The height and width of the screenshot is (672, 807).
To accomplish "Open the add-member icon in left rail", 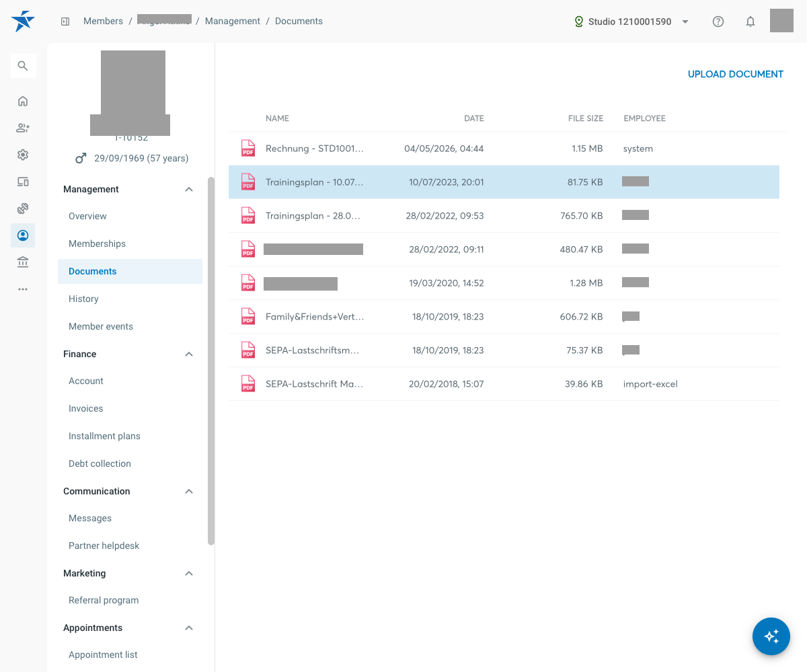I will tap(23, 128).
